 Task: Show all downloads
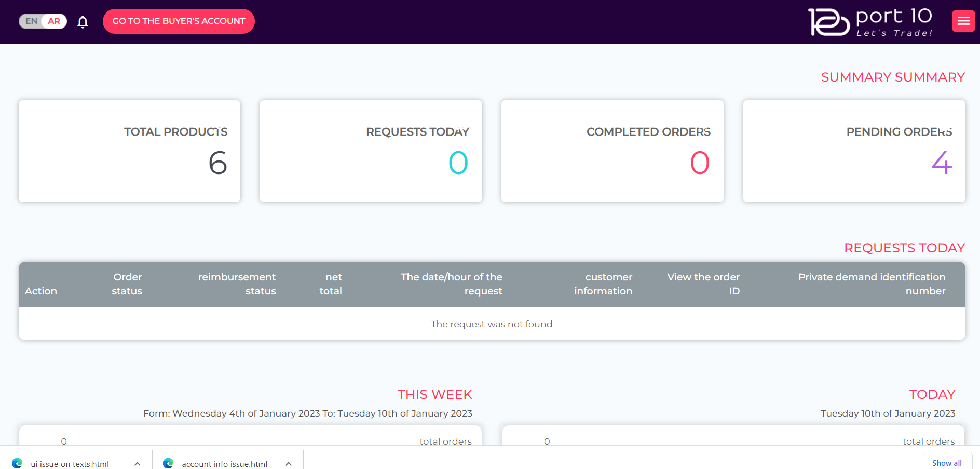(x=947, y=463)
